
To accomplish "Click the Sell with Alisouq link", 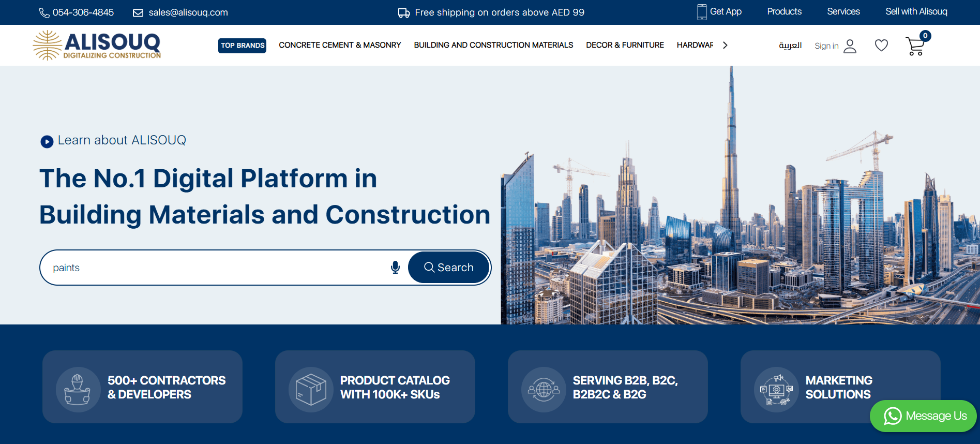I will [x=916, y=11].
